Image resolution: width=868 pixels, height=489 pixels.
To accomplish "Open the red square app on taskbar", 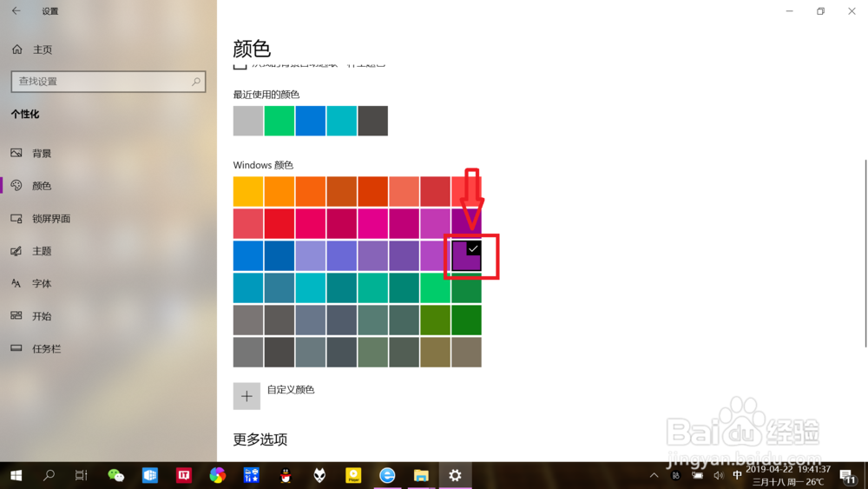I will click(183, 475).
